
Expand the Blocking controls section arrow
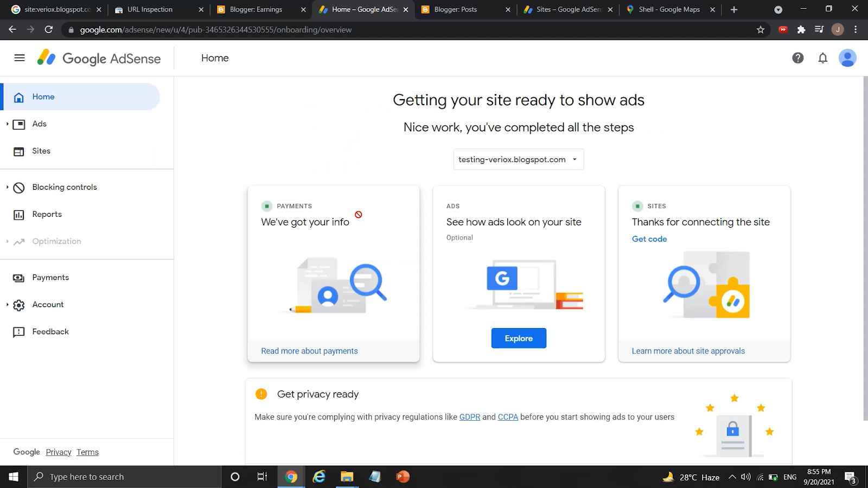click(x=7, y=187)
